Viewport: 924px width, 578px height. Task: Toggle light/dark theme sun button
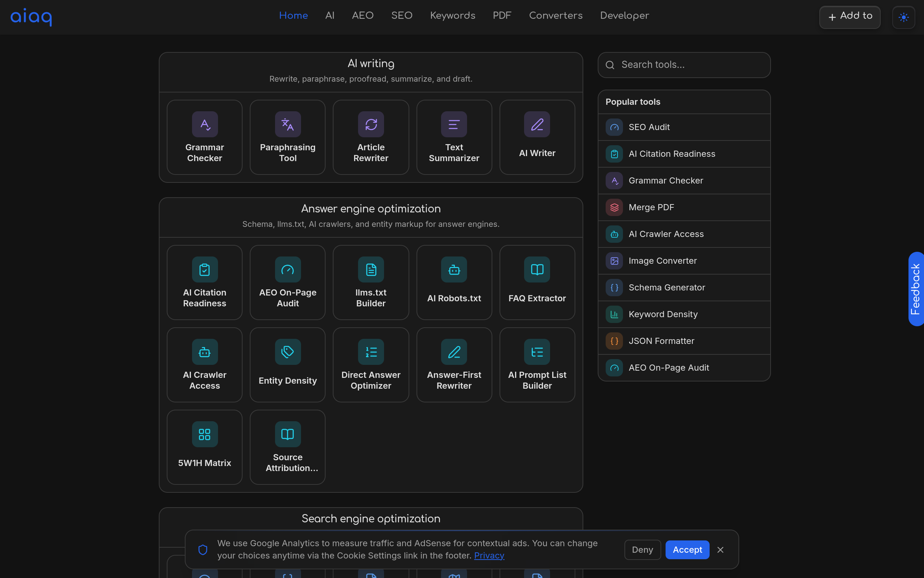coord(903,17)
